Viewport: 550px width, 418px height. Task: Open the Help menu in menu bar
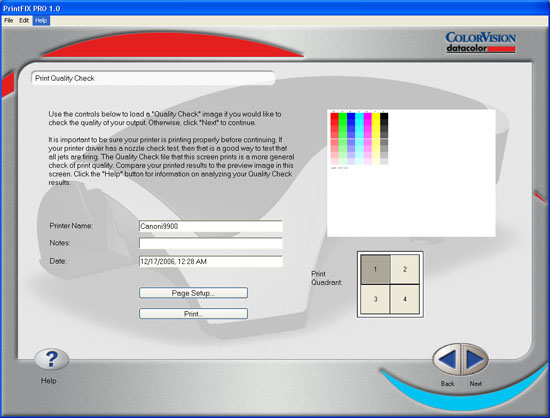tap(41, 20)
